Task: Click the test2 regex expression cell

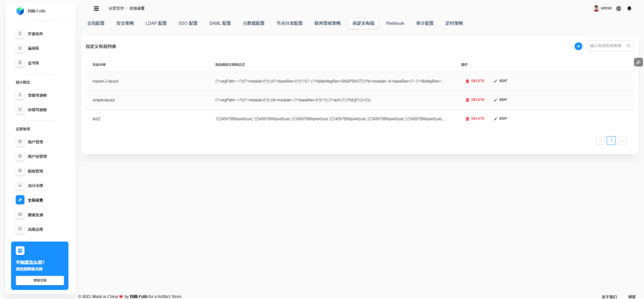Action: point(331,119)
